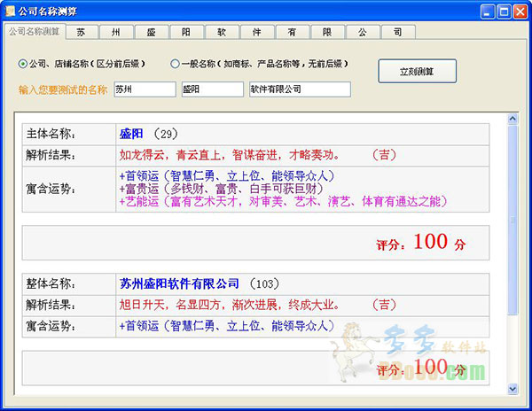
Task: Click the results vertical scrollbar thumb
Action: [x=512, y=220]
